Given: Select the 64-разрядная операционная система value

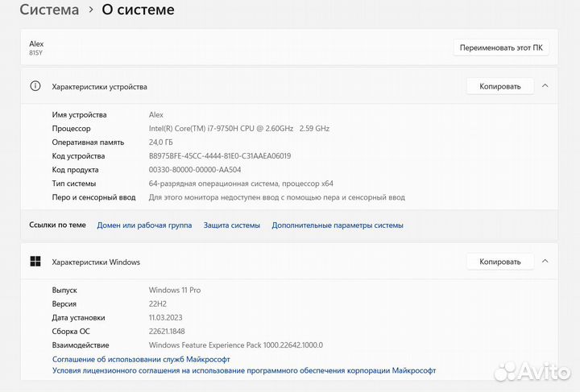Looking at the screenshot, I should 241,184.
